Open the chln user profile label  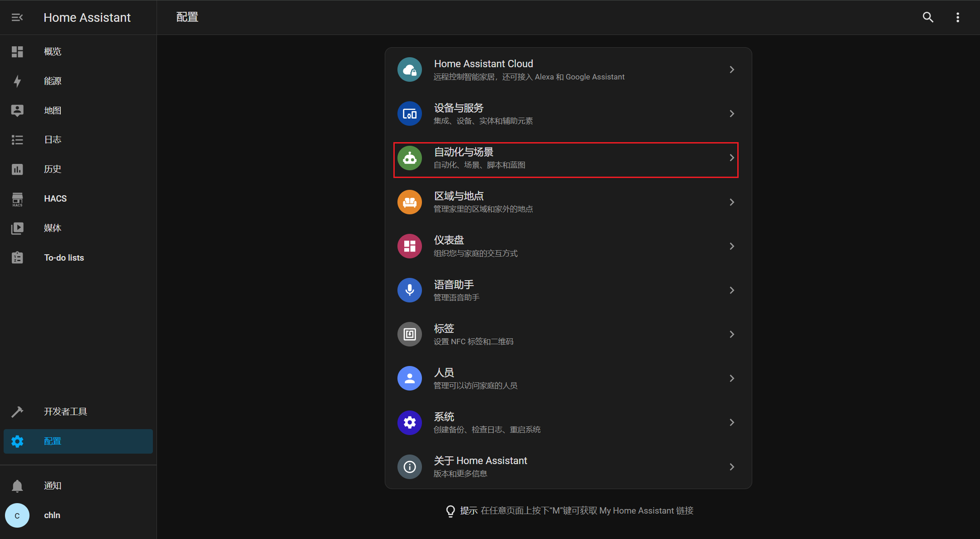(52, 515)
